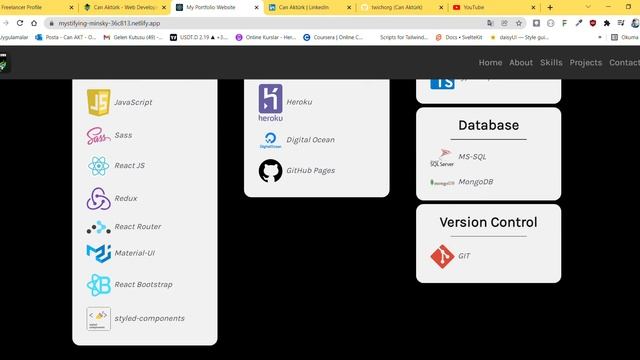Open the Docs SvelteKit bookmark
This screenshot has height=360, width=640.
pyautogui.click(x=459, y=37)
